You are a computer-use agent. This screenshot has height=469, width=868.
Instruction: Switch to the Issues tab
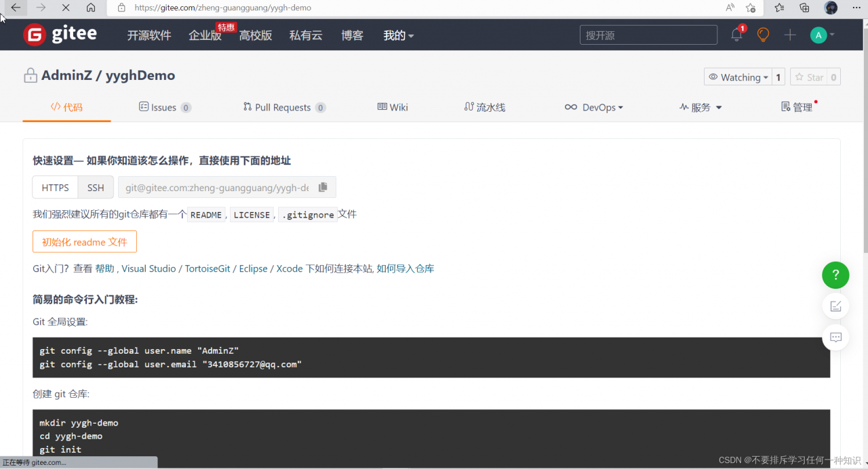point(165,107)
